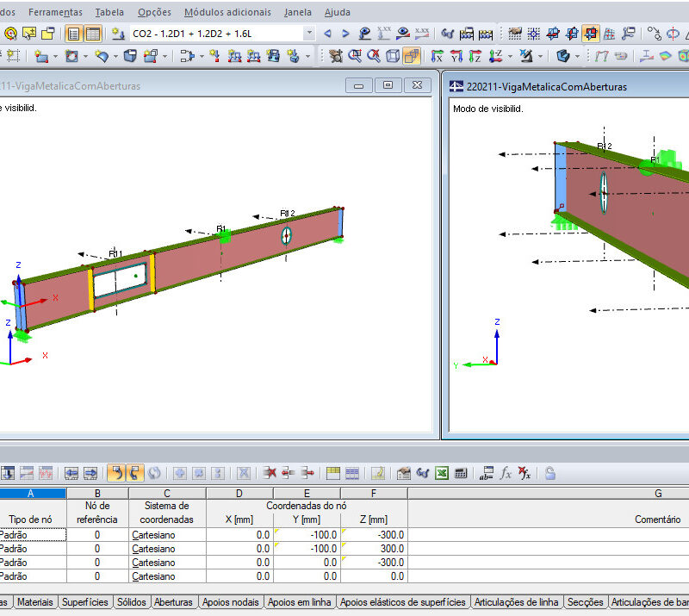The image size is (689, 616).
Task: Switch to the Aberturas tab
Action: pyautogui.click(x=174, y=602)
